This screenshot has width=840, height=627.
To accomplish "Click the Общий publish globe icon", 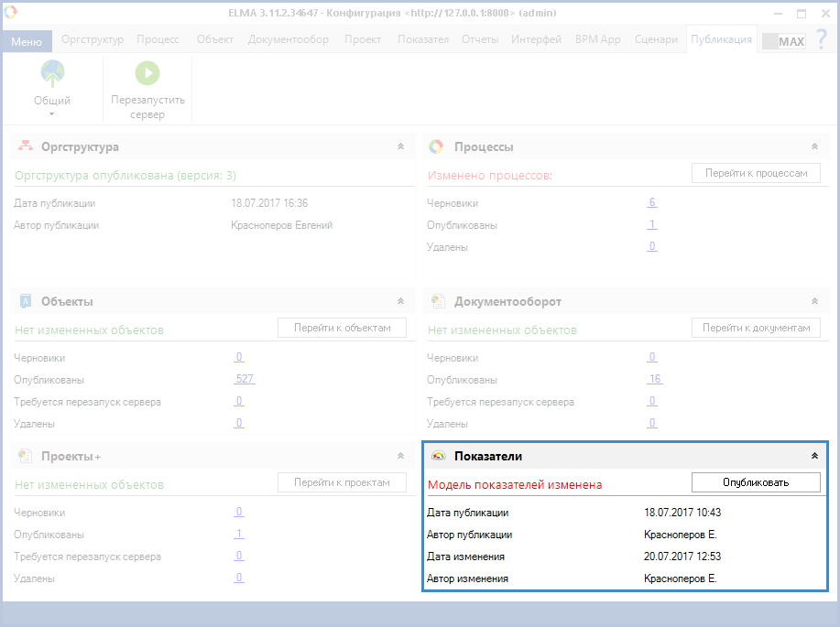I will pos(52,74).
